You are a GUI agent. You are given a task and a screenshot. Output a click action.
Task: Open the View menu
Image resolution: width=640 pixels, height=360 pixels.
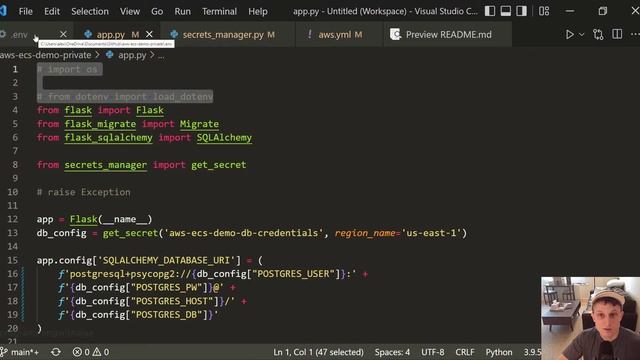pyautogui.click(x=130, y=11)
